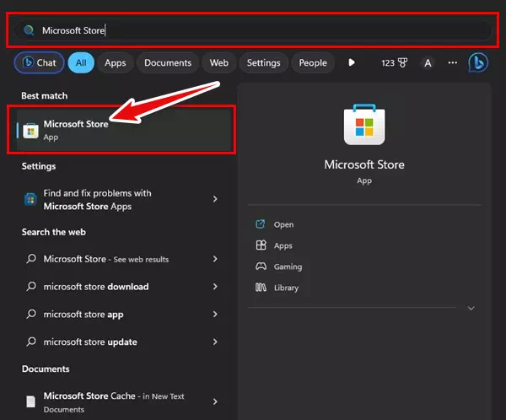The width and height of the screenshot is (506, 420).
Task: Open Find and fix problems with Microsoft Store Apps
Action: [x=122, y=200]
